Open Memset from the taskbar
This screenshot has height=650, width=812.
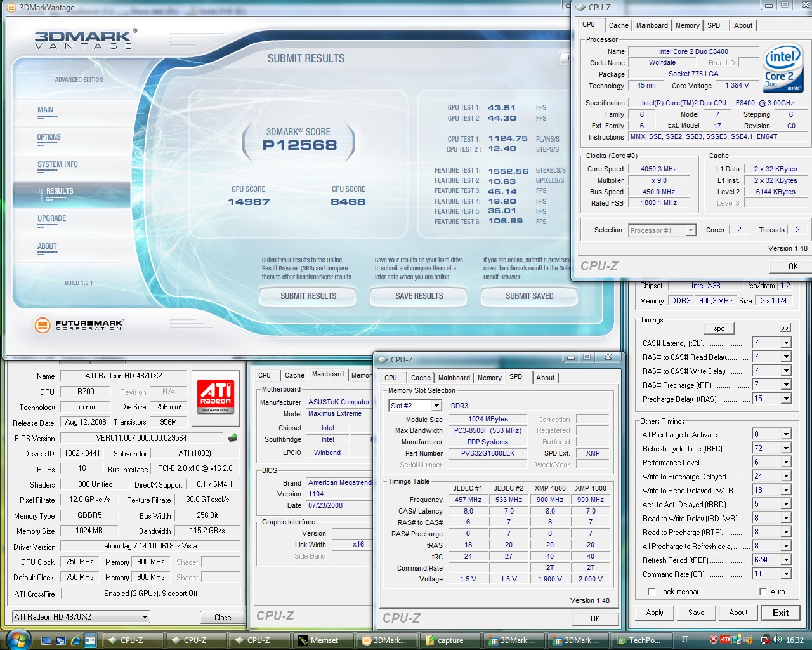[322, 640]
